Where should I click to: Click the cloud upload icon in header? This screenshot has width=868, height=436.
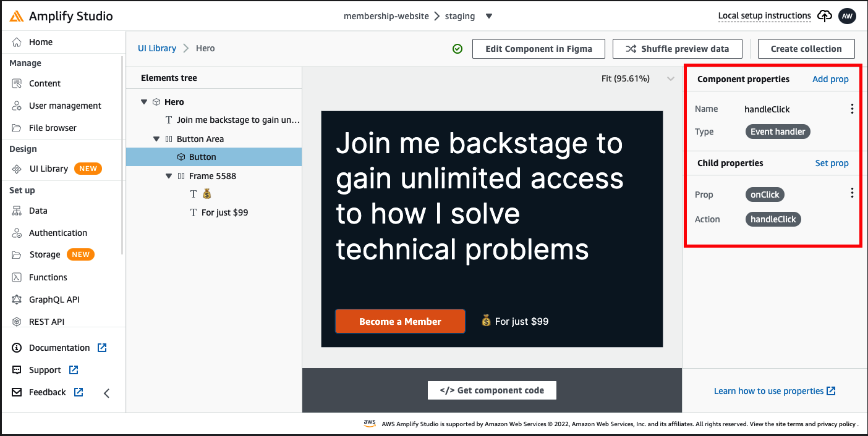coord(824,16)
